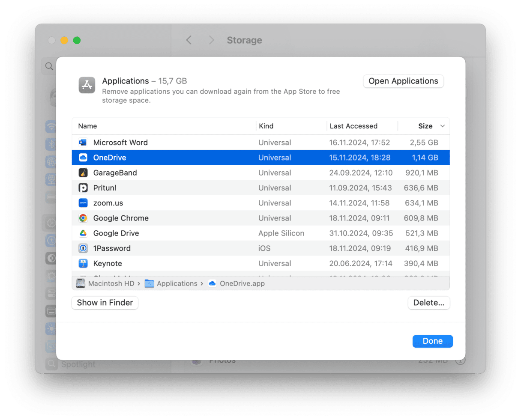
Task: Confirm with the blue Done button
Action: (x=432, y=341)
